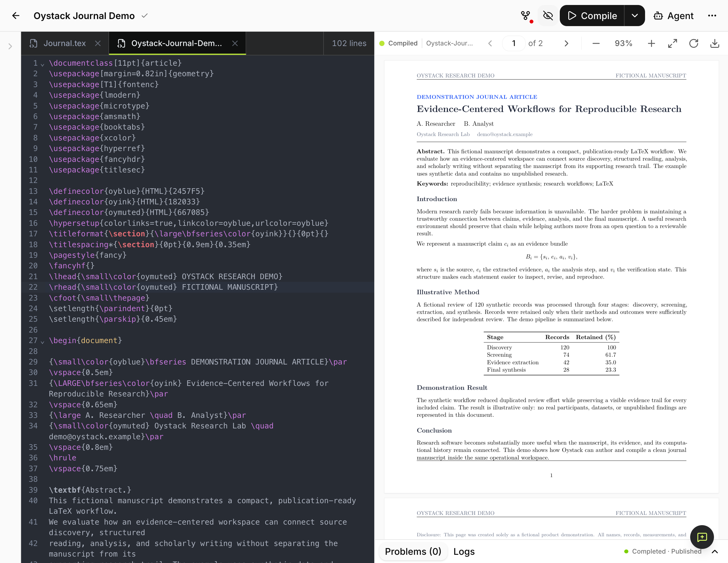Click the \begin{document} line
Image resolution: width=728 pixels, height=563 pixels.
[85, 340]
